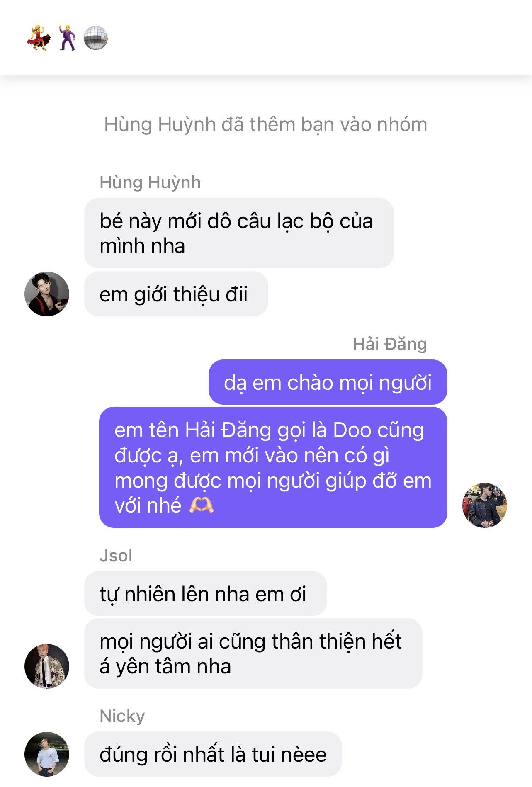The width and height of the screenshot is (532, 787).
Task: Open Jsol's profile avatar
Action: (x=47, y=666)
